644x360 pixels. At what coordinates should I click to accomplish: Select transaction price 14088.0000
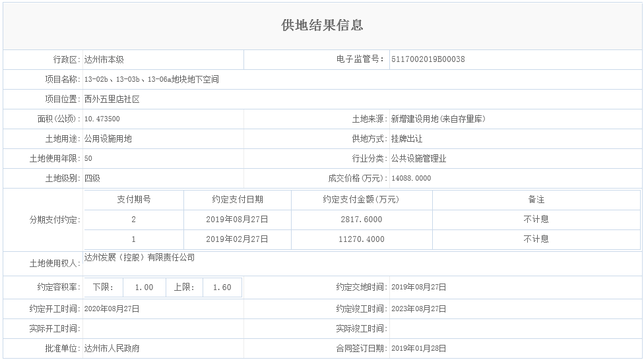411,178
